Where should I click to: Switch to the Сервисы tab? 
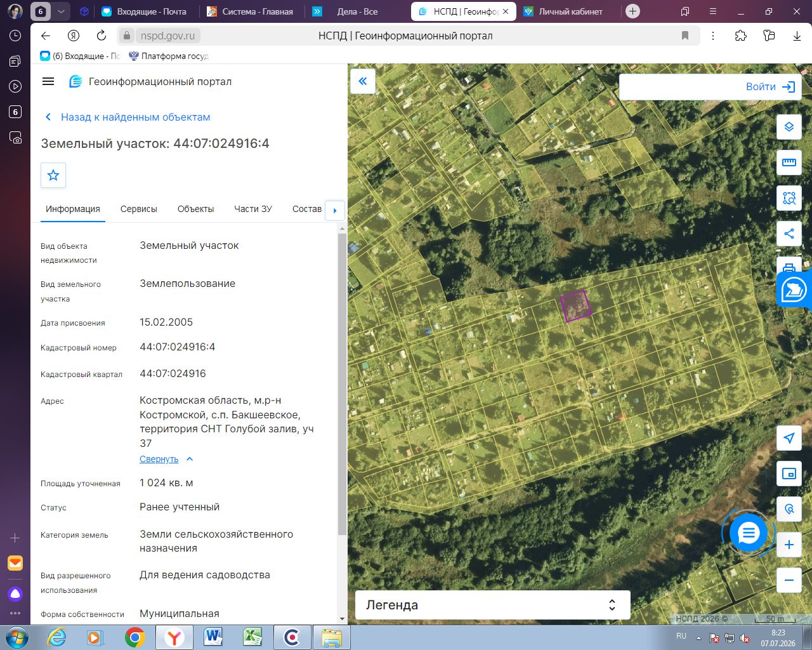pyautogui.click(x=139, y=209)
